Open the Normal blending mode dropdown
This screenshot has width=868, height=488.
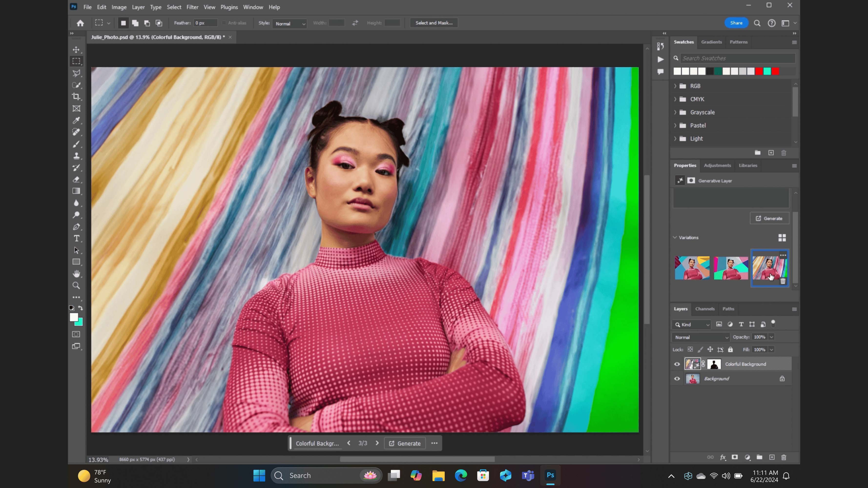point(700,337)
